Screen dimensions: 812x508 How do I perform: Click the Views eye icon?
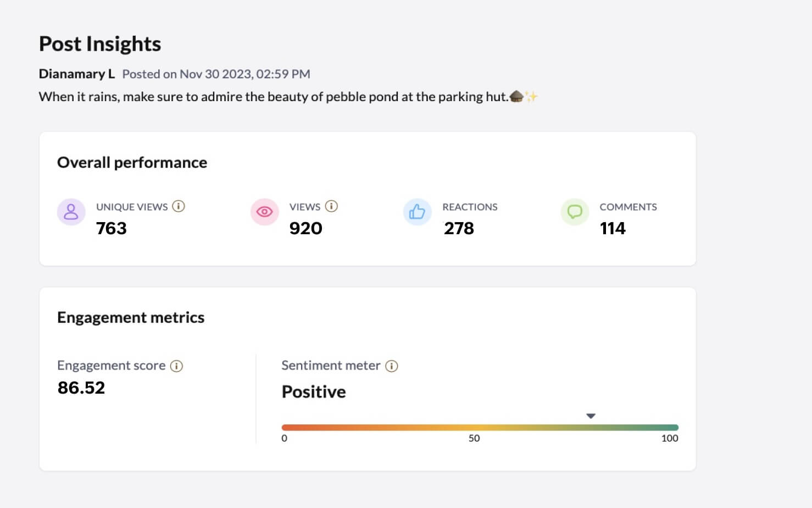(x=264, y=212)
